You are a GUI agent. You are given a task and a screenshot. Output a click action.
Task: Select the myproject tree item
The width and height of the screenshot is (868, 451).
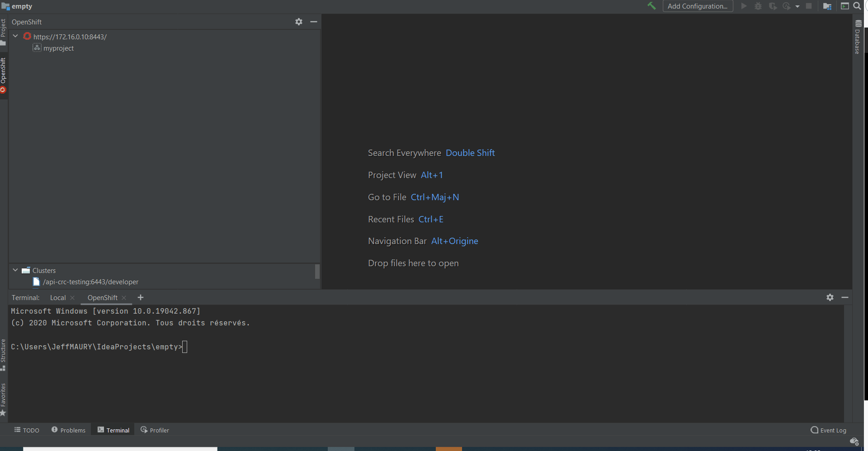[x=53, y=48]
